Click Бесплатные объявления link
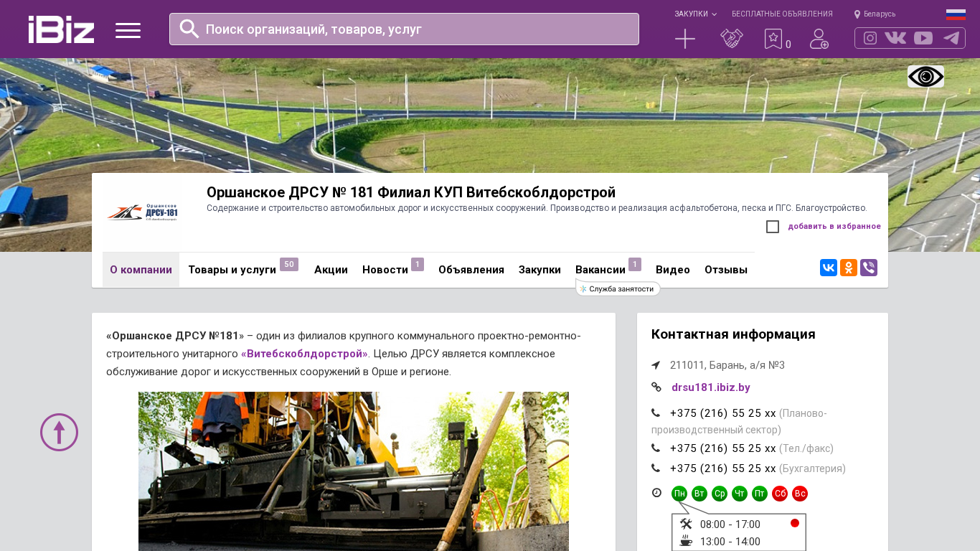Screen dimensions: 980x551 point(782,14)
